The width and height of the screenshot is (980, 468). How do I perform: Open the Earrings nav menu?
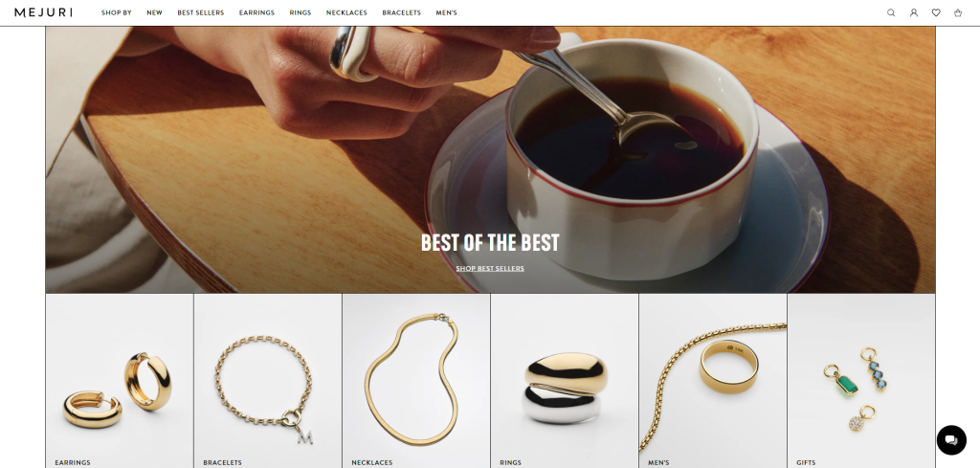coord(256,12)
